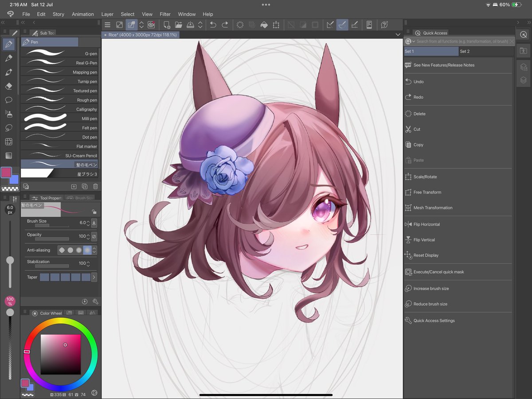Toggle the touch gesture finger icon
This screenshot has height=399, width=532.
131,25
